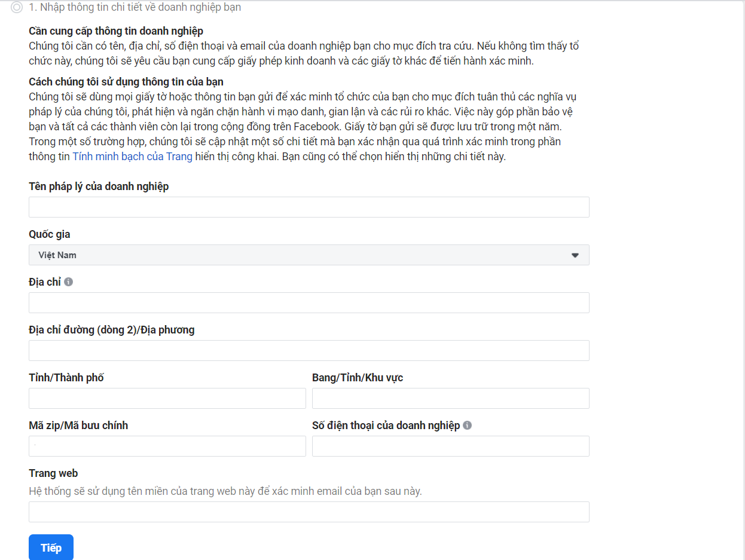The width and height of the screenshot is (745, 560).
Task: Select the Số điện thoại của doanh nghiệp input
Action: (x=450, y=446)
